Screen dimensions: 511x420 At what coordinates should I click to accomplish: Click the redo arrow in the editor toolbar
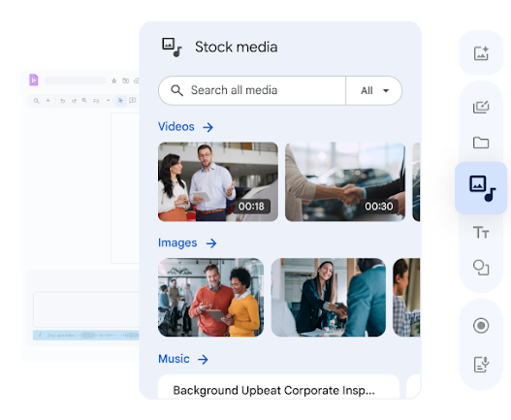point(74,101)
